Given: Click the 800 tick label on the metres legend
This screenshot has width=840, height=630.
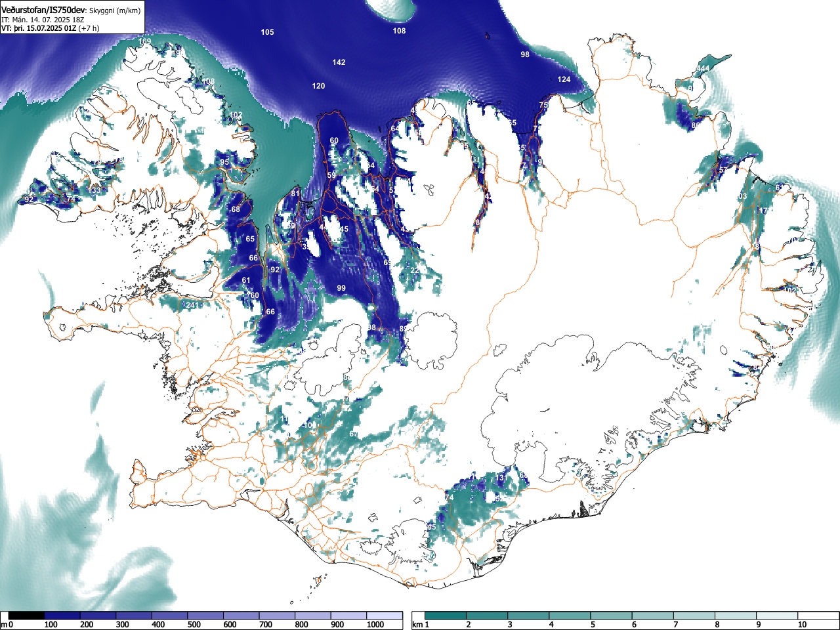Looking at the screenshot, I should (x=301, y=625).
